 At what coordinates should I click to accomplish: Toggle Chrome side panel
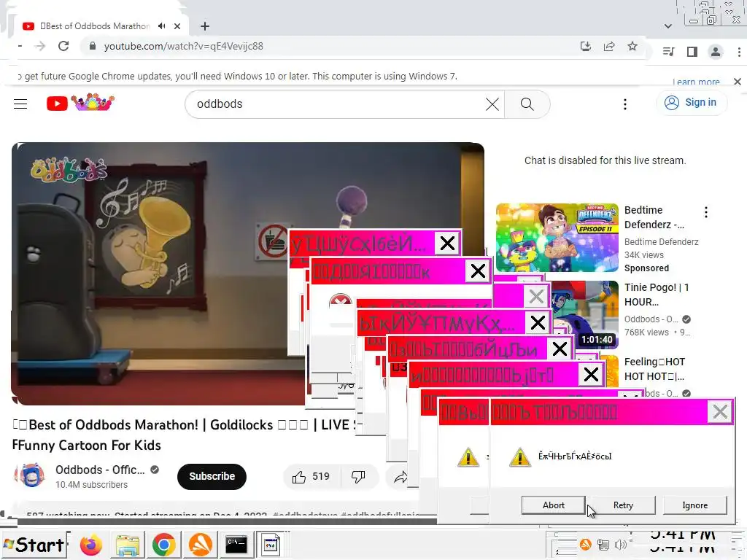(692, 52)
